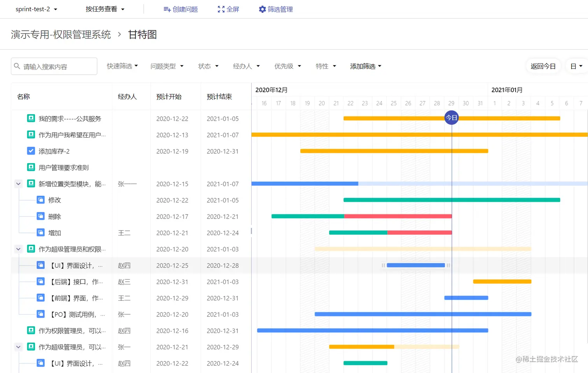Click the 创建问题 create issue icon
Image resolution: width=588 pixels, height=373 pixels.
pyautogui.click(x=166, y=9)
